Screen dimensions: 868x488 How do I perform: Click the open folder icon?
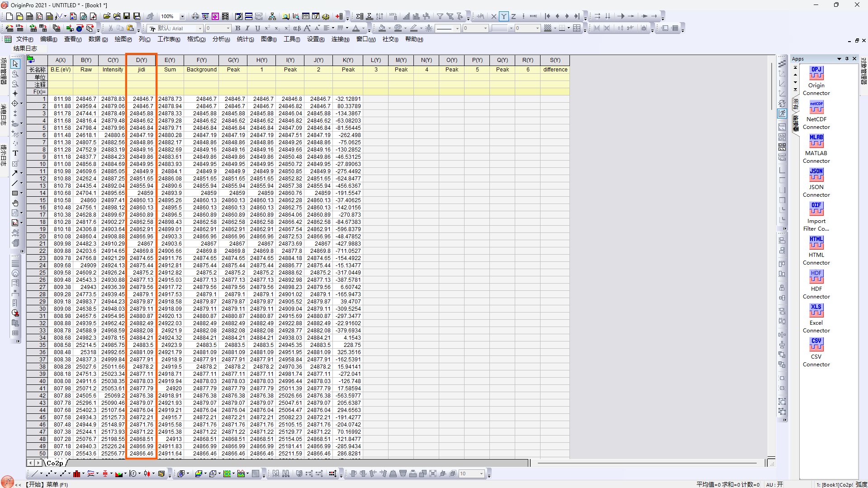coord(107,16)
